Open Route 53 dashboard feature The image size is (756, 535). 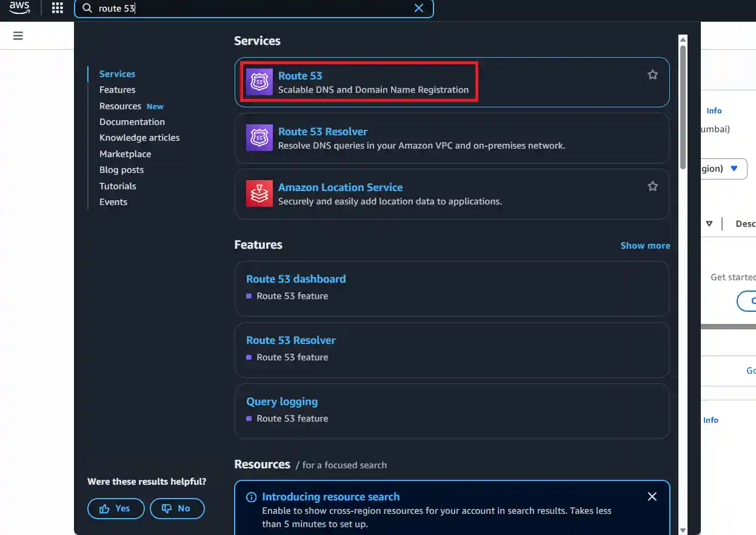tap(296, 279)
